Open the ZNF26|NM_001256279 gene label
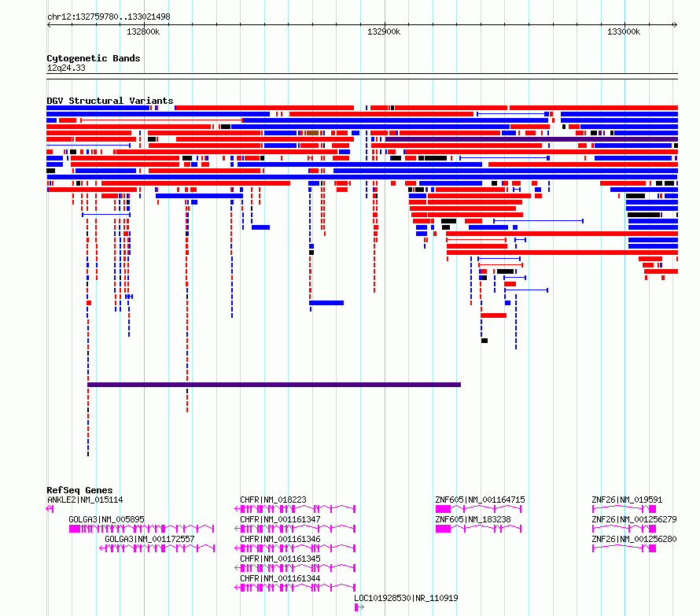The width and height of the screenshot is (700, 616). [x=634, y=519]
